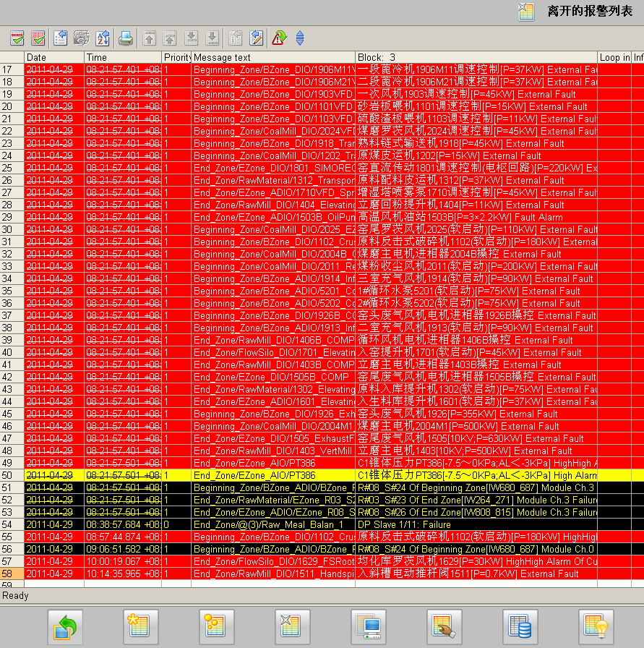Click 'End_Zone/RawMaterial/1312_Transpor' message text
Screen dimensions: 644x648
274,180
